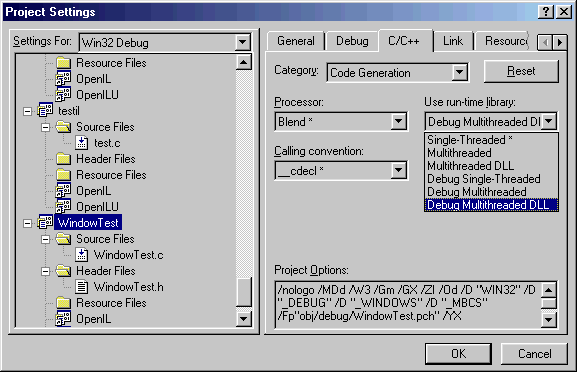
Task: Click Project Options scrollbar down arrow
Action: coord(548,319)
